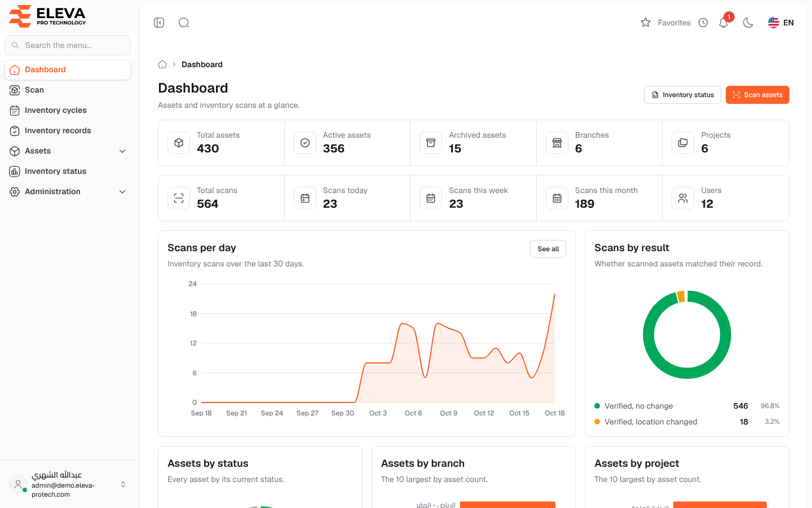Expand the Administration sidebar menu

68,191
